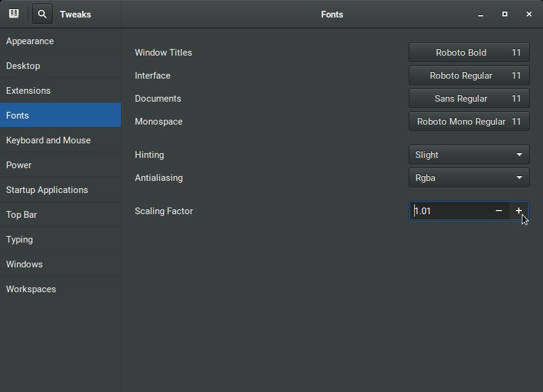This screenshot has width=543, height=392.
Task: Open Top Bar settings
Action: tap(22, 215)
